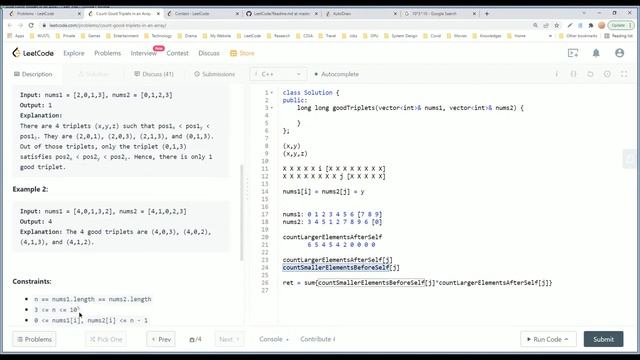
Task: Open Discuss in top navigation
Action: tap(209, 53)
